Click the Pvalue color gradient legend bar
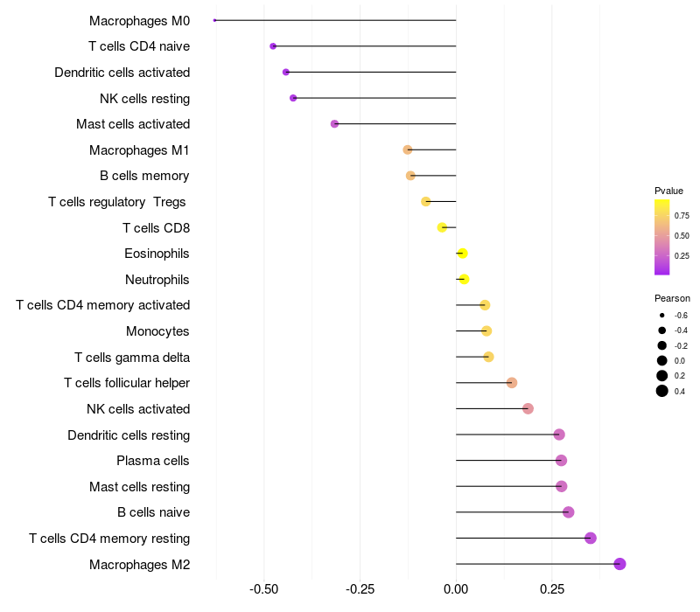The width and height of the screenshot is (700, 612). (661, 237)
